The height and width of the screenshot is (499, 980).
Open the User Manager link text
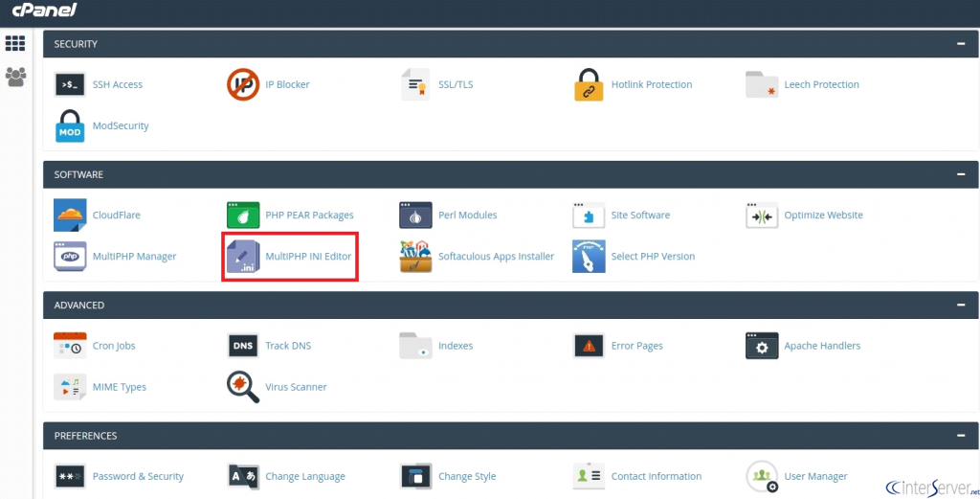pyautogui.click(x=815, y=476)
